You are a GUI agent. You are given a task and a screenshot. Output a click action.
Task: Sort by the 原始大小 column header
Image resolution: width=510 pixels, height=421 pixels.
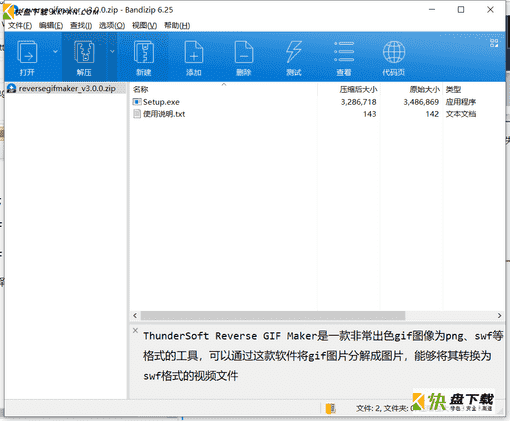[412, 89]
